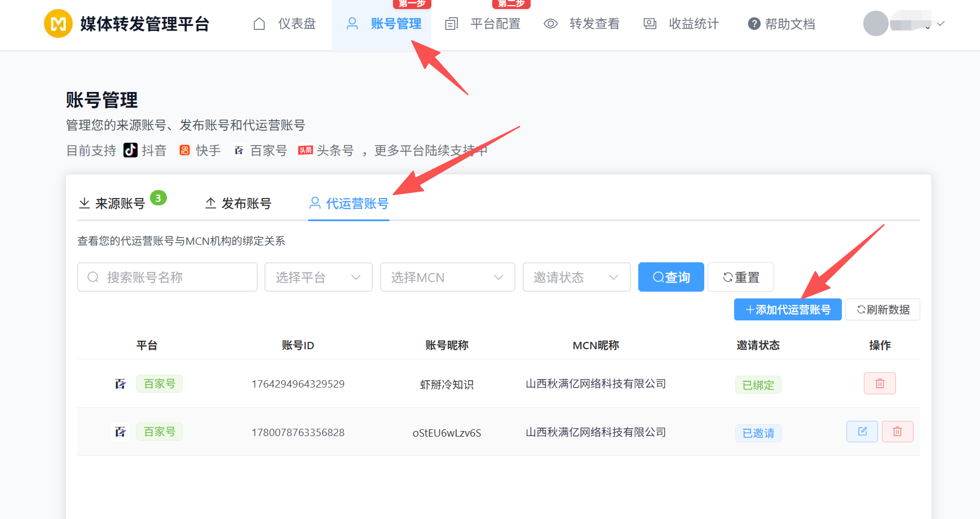Delete the oStEU6wLzv6S account row
Viewport: 980px width, 519px height.
pos(897,432)
